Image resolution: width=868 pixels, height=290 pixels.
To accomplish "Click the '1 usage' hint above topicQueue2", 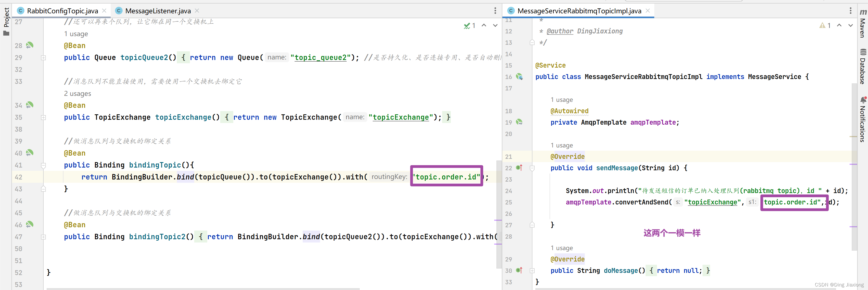I will coord(76,34).
